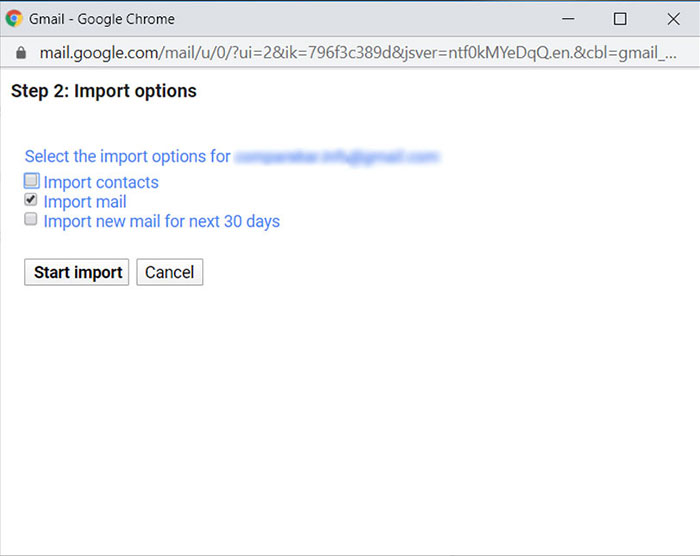
Task: Cancel the import dialog
Action: pos(170,272)
